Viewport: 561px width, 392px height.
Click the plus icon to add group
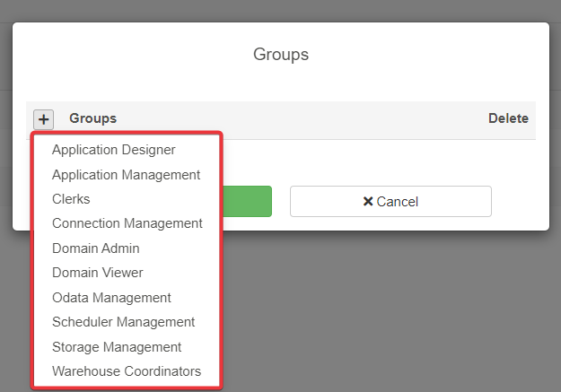coord(43,119)
